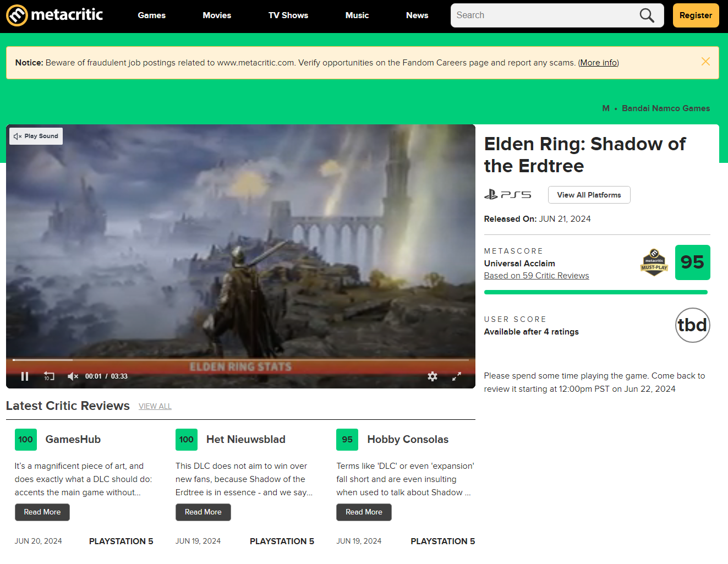Click 'Available after 4 ratings' text
This screenshot has height=564, width=728.
pyautogui.click(x=532, y=332)
